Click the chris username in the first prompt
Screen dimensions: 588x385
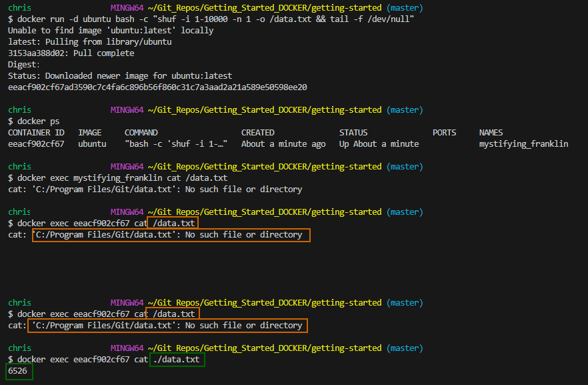(x=18, y=7)
